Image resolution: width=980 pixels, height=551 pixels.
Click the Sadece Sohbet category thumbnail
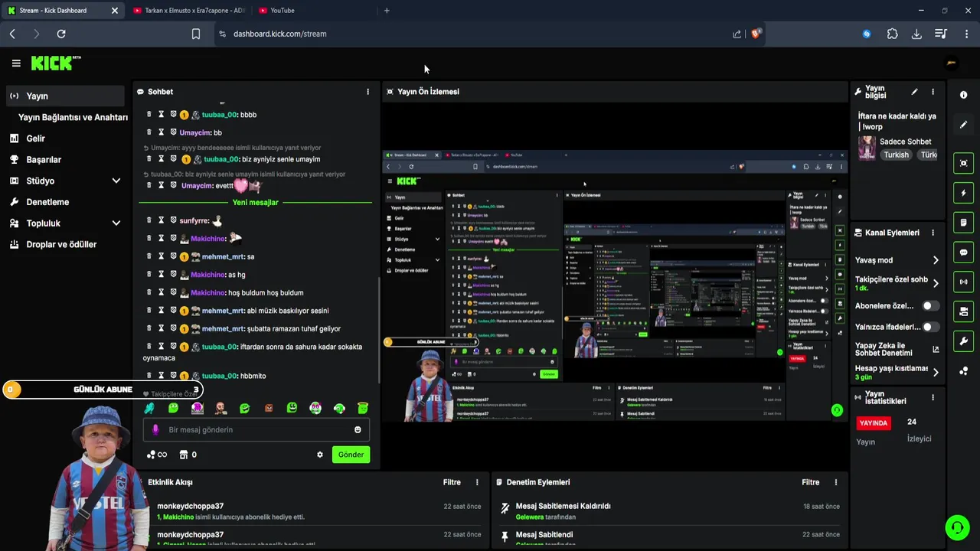(x=867, y=148)
